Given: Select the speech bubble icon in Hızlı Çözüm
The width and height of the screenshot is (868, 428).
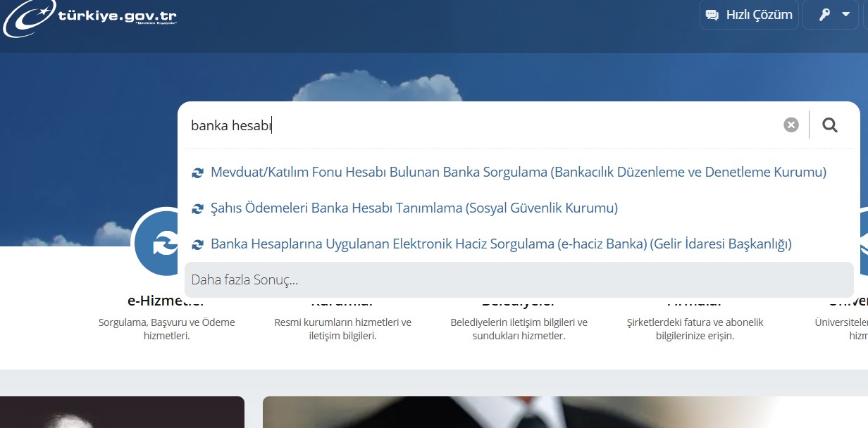Looking at the screenshot, I should (712, 15).
